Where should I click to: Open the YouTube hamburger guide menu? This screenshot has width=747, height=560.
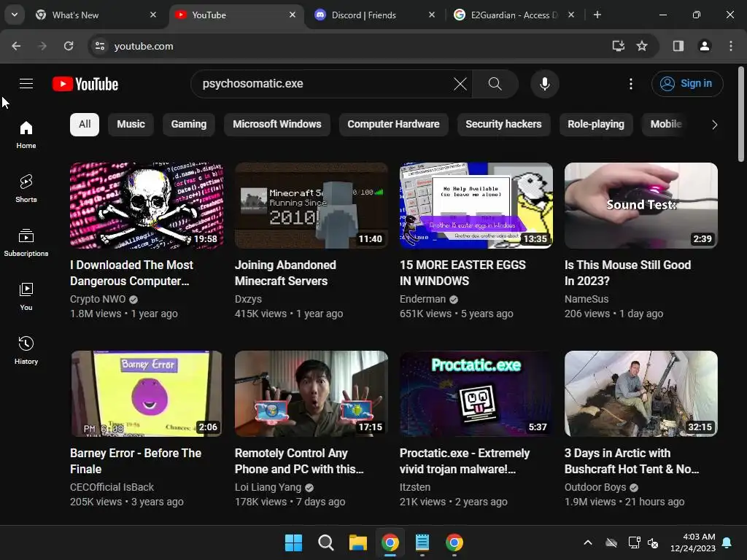(26, 84)
